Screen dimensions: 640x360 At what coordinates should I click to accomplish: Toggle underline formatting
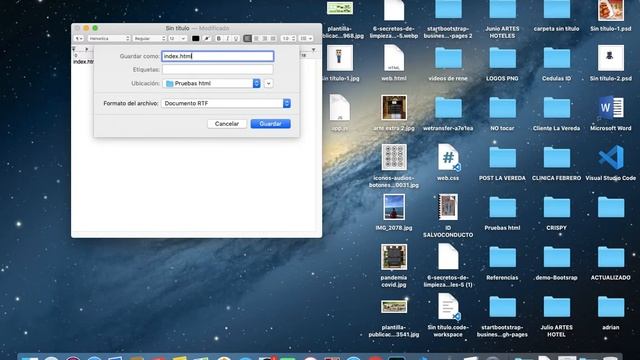(x=236, y=38)
